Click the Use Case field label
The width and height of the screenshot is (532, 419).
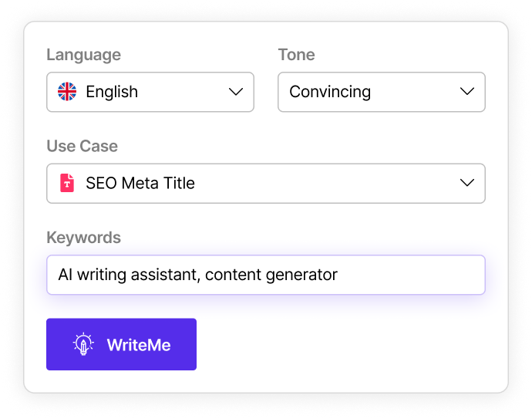(82, 146)
